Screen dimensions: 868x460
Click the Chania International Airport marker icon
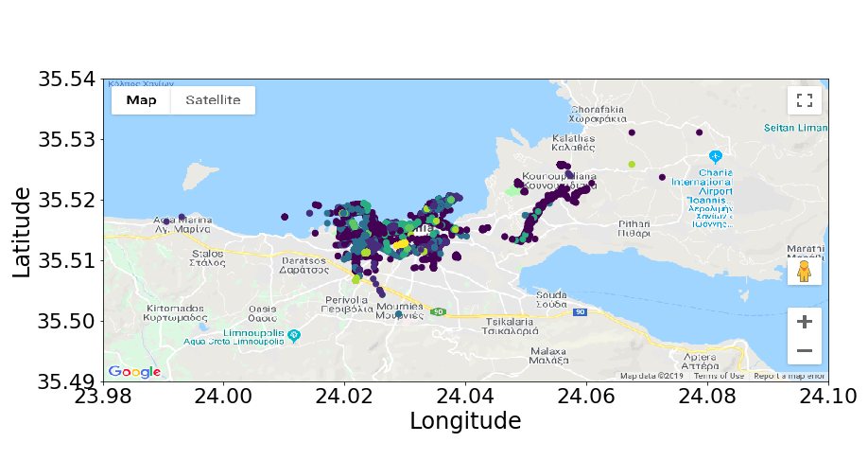[x=715, y=157]
